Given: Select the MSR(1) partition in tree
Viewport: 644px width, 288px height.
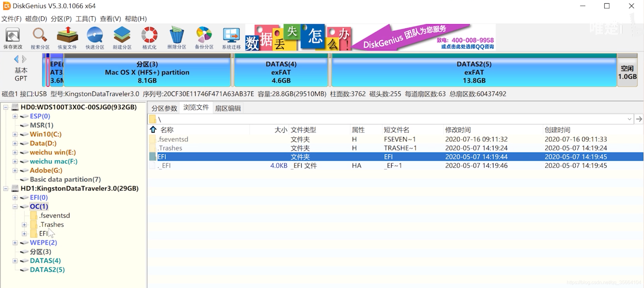Looking at the screenshot, I should pyautogui.click(x=42, y=125).
